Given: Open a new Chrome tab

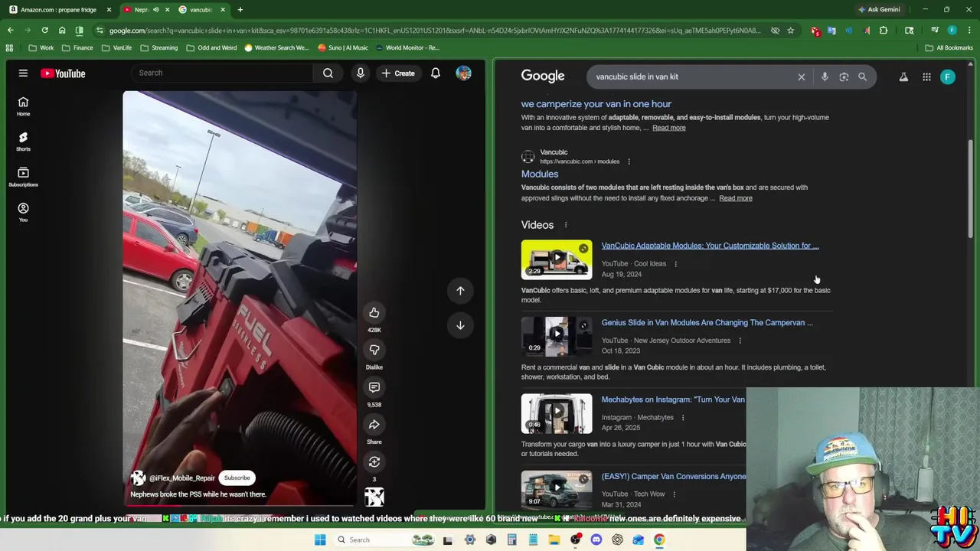Looking at the screenshot, I should (240, 10).
